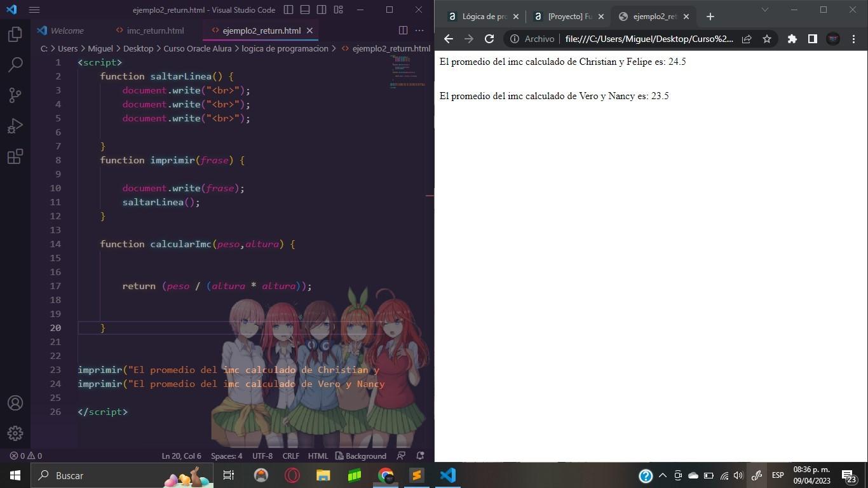Click the C: breadcrumb segment

[x=44, y=48]
